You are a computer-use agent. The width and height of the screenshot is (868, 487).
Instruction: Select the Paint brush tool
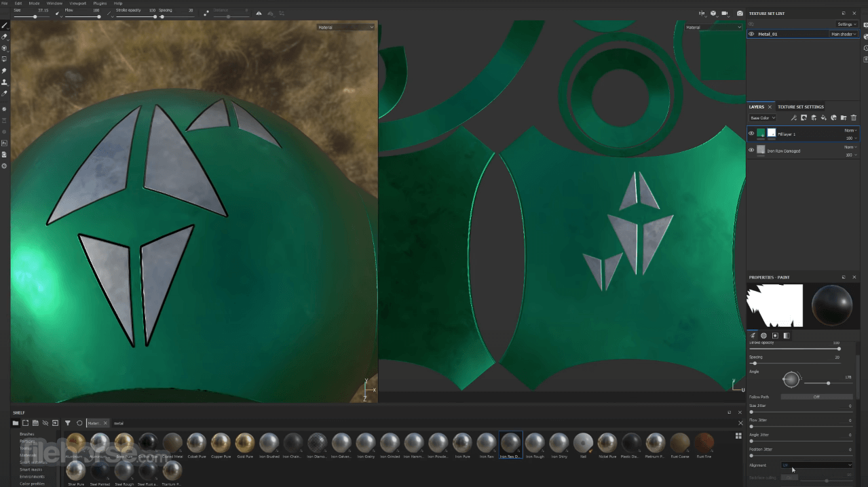coord(4,26)
